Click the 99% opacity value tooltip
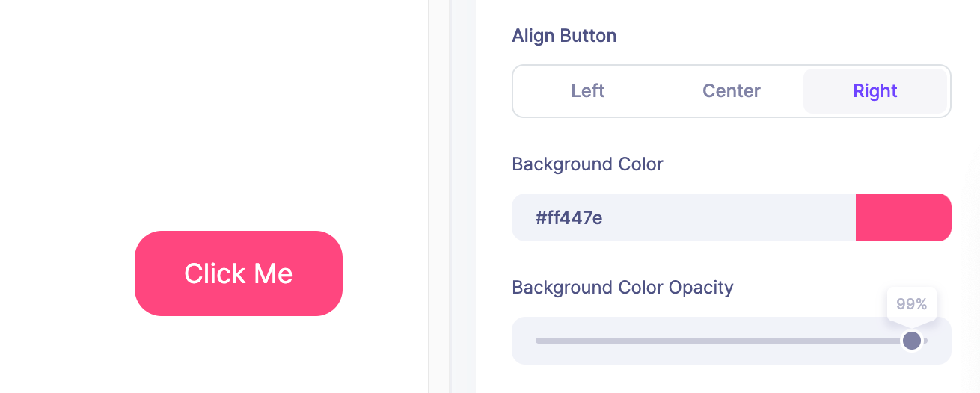Screen dimensions: 980x393 [x=911, y=304]
